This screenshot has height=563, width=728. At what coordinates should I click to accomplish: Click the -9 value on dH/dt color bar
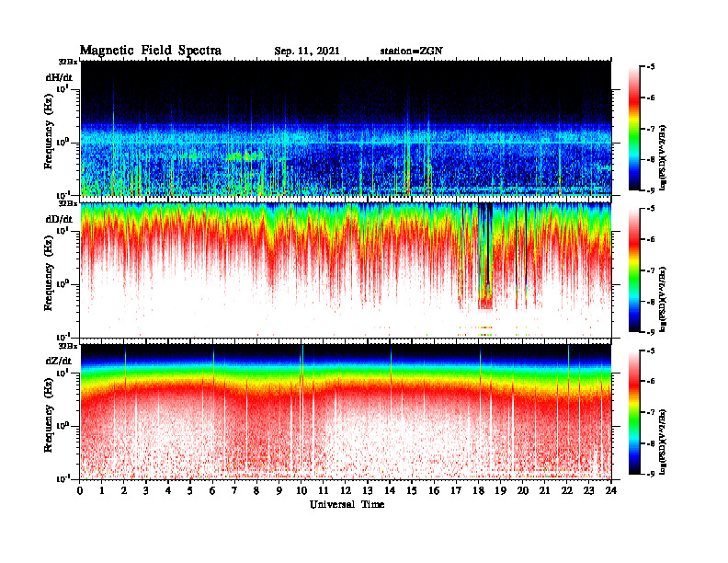point(651,190)
